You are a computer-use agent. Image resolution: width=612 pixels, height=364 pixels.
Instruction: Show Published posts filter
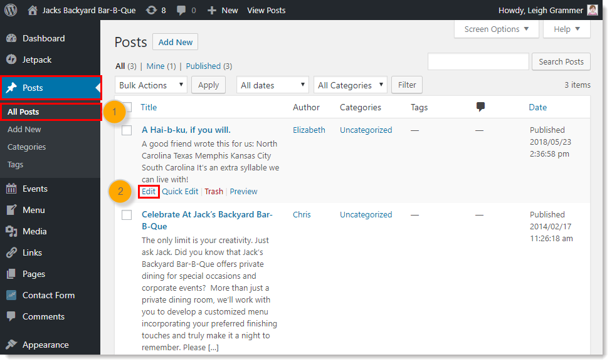click(x=203, y=66)
